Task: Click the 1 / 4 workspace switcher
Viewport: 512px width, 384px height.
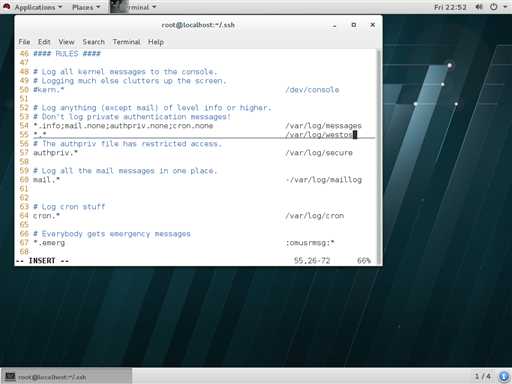Action: (x=483, y=377)
